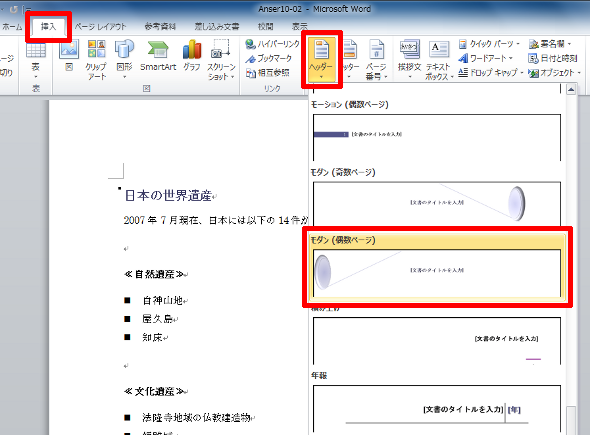Insert a Bookmark (ブックマーク)
590x435 pixels.
[x=269, y=58]
